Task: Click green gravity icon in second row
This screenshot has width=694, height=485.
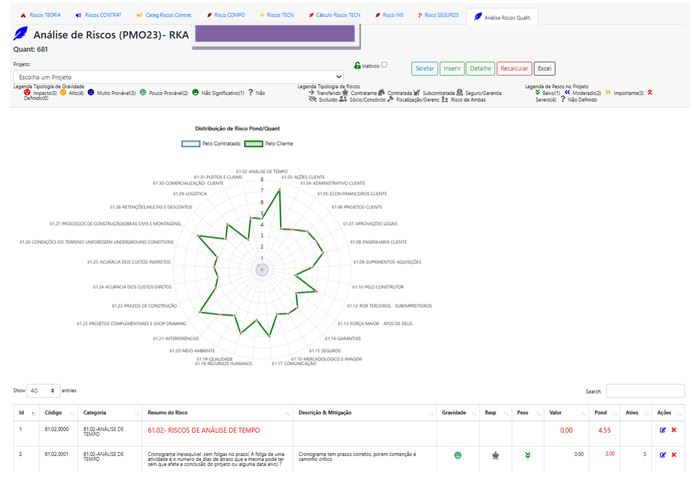Action: pyautogui.click(x=457, y=455)
